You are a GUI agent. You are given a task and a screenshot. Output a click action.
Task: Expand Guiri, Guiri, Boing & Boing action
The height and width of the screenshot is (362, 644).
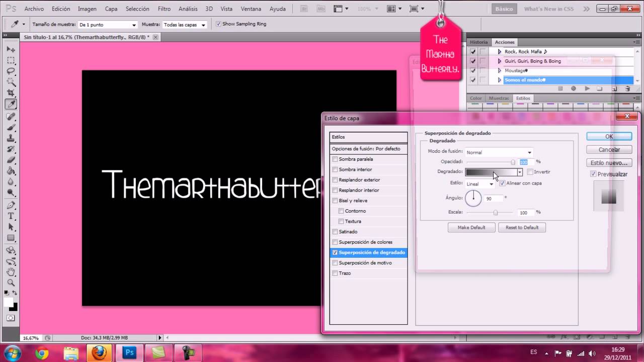pyautogui.click(x=500, y=61)
